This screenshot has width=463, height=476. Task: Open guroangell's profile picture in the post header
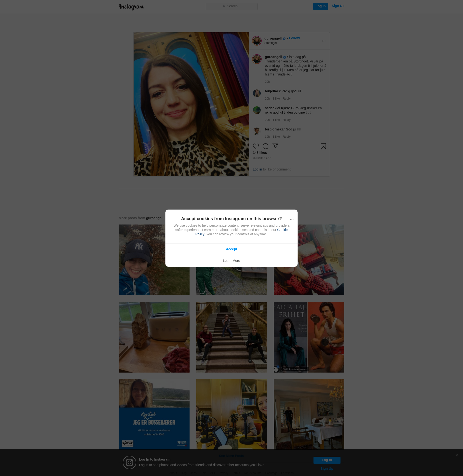[257, 41]
